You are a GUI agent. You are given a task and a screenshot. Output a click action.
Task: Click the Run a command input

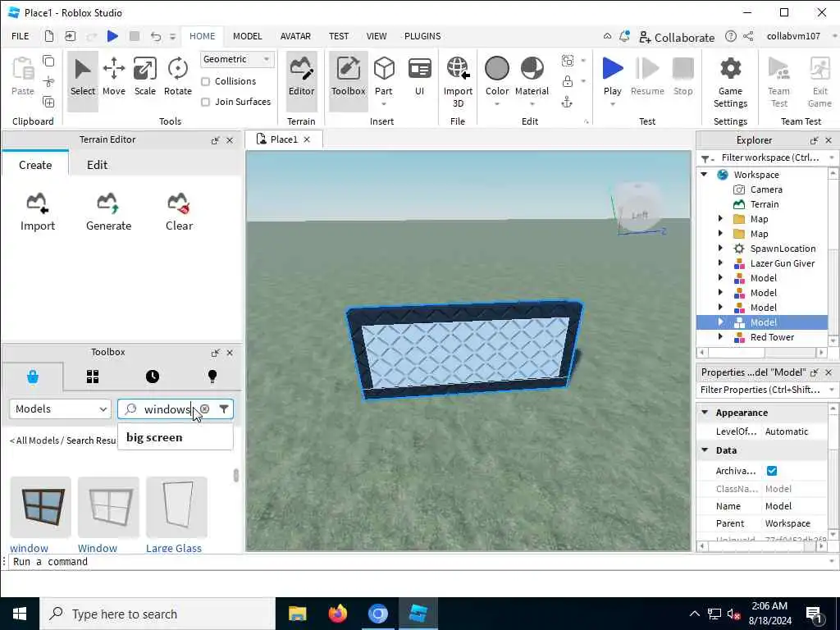click(418, 562)
